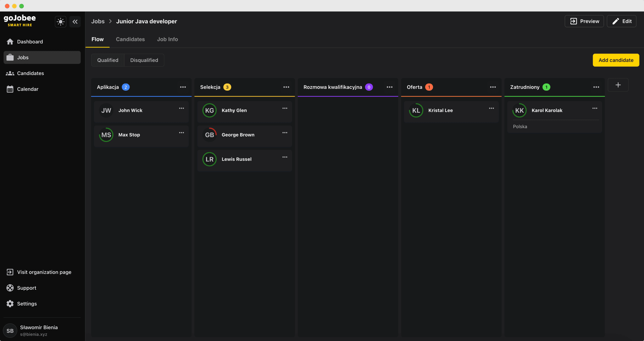Open Settings via the gear icon
The width and height of the screenshot is (644, 341).
pyautogui.click(x=10, y=303)
